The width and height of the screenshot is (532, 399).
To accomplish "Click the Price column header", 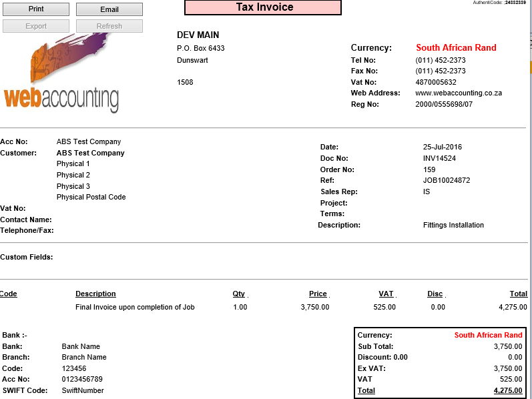I will 318,294.
